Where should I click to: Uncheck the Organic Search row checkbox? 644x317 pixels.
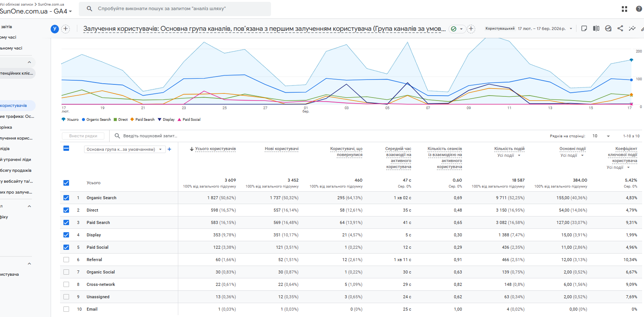(66, 198)
